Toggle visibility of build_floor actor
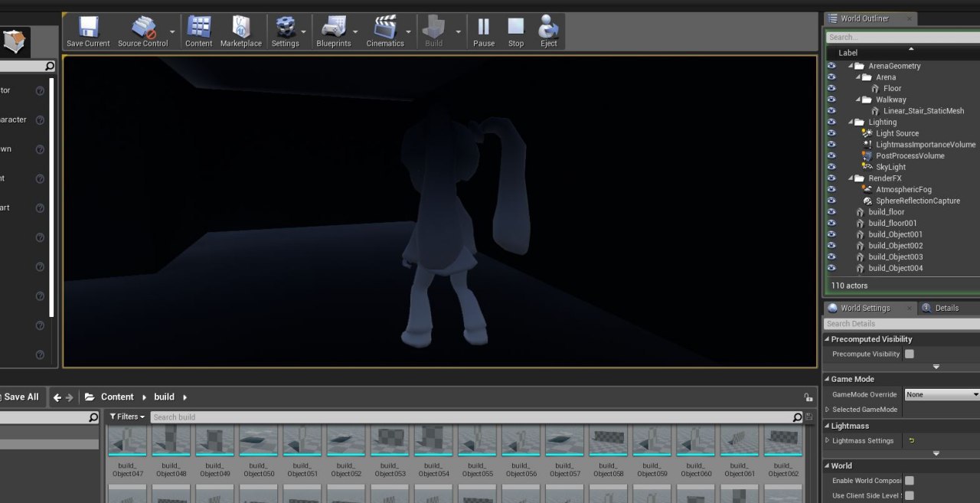Image resolution: width=980 pixels, height=503 pixels. (x=831, y=212)
